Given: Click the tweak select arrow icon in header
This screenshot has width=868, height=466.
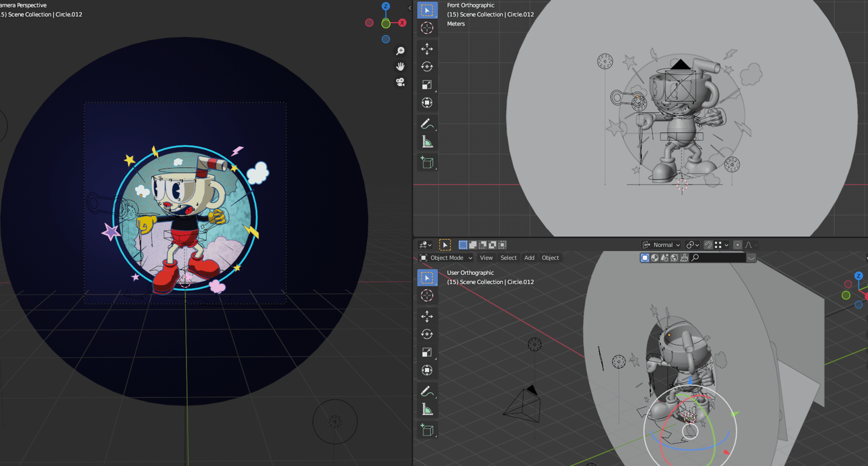Looking at the screenshot, I should pos(445,245).
